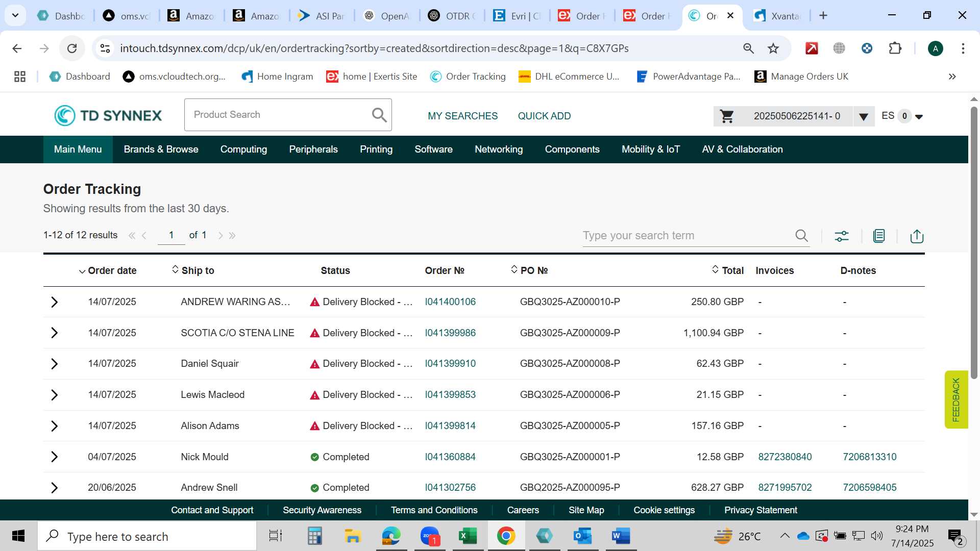Screen dimensions: 980x551
Task: Click the FEEDBACK side button
Action: (956, 399)
